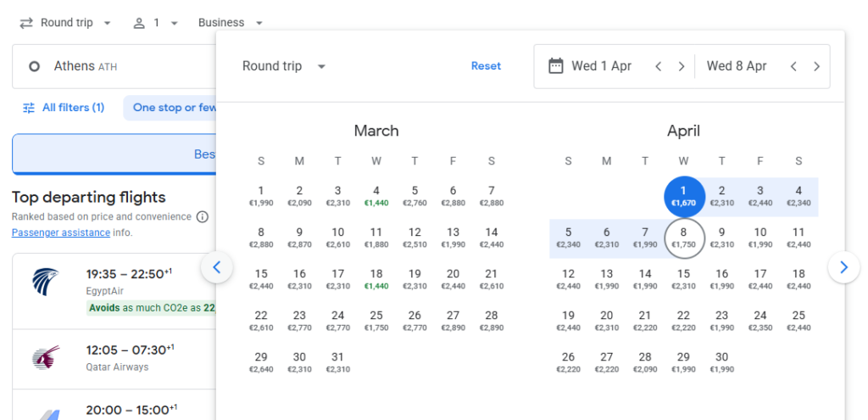The image size is (868, 420).
Task: Select March 4 priced €1,440
Action: (376, 197)
